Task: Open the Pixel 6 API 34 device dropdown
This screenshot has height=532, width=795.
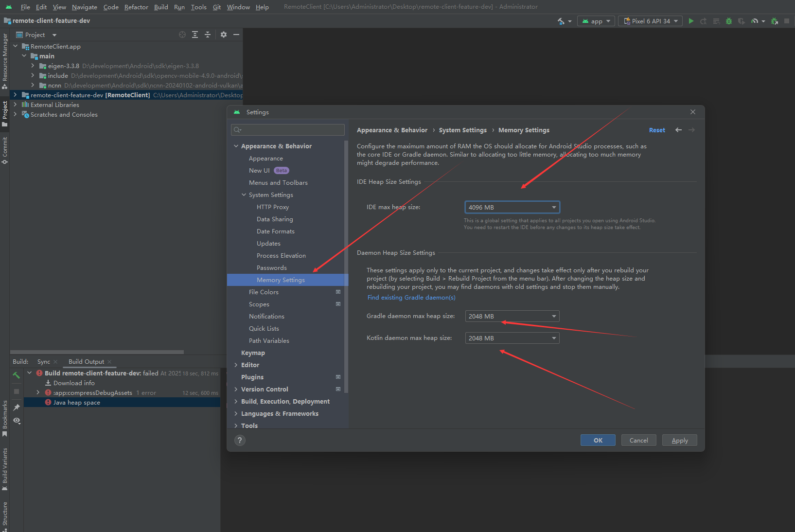Action: (650, 21)
